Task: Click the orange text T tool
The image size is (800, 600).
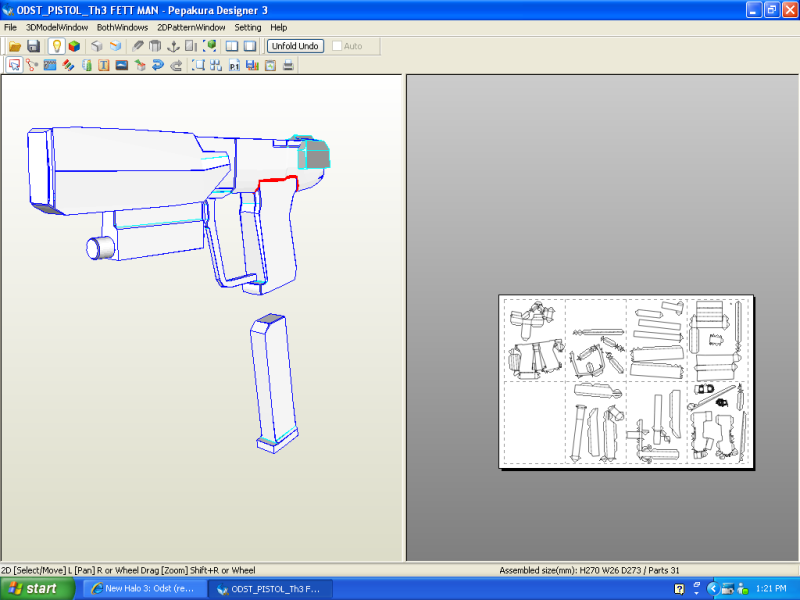Action: click(103, 65)
